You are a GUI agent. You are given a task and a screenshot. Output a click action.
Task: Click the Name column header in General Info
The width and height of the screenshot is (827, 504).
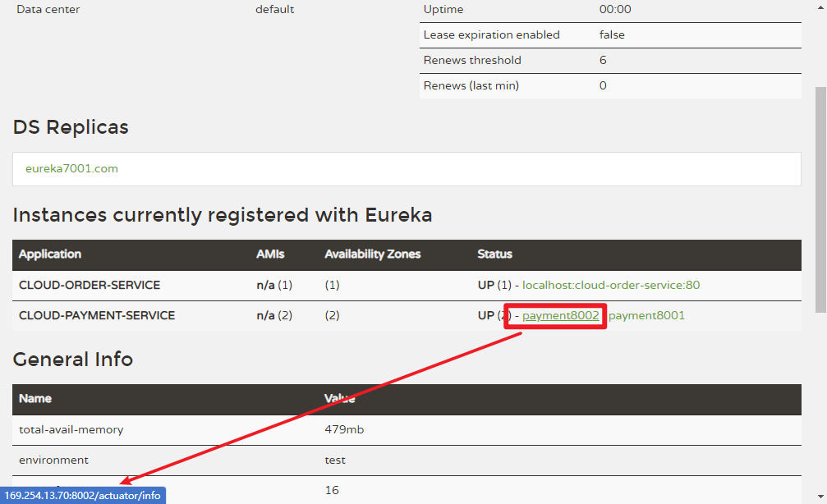[35, 399]
